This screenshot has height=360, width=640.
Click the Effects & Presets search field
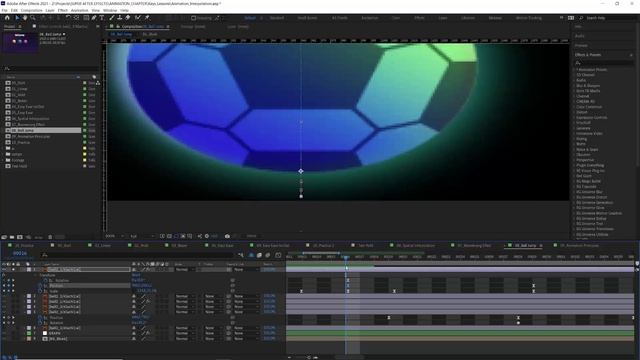click(x=604, y=63)
